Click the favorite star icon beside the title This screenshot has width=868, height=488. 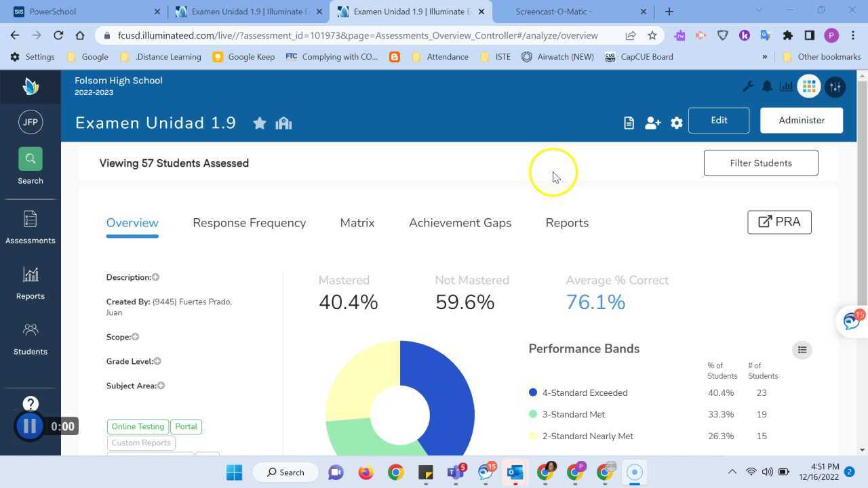click(259, 123)
